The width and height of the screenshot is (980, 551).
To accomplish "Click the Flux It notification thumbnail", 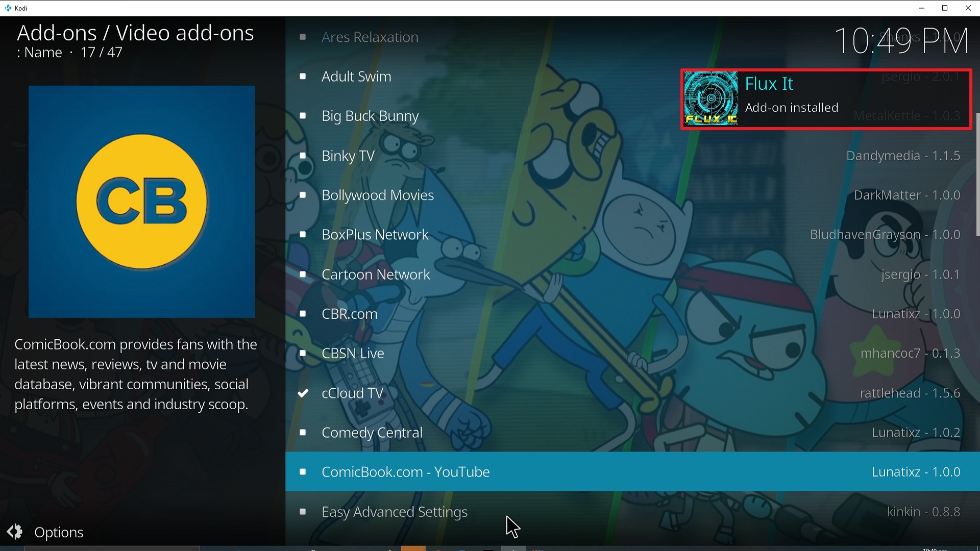I will (710, 99).
